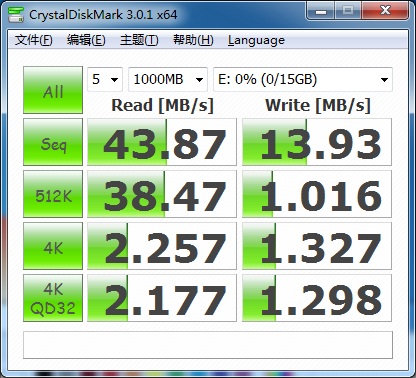The image size is (416, 378).
Task: Click the Seq read result 43.87
Action: click(162, 142)
